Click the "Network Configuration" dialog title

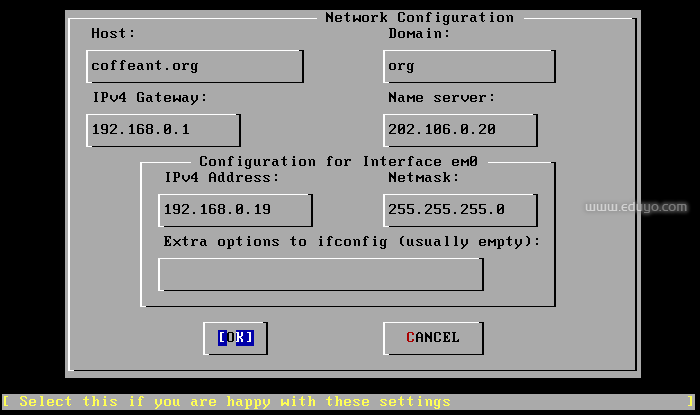click(419, 17)
